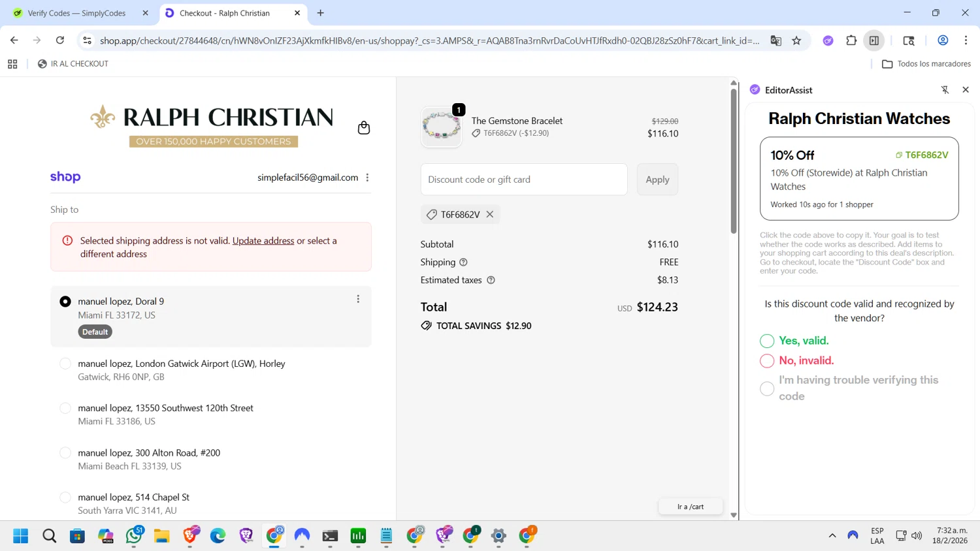Select the Checkout - Ralph Christian tab

225,13
